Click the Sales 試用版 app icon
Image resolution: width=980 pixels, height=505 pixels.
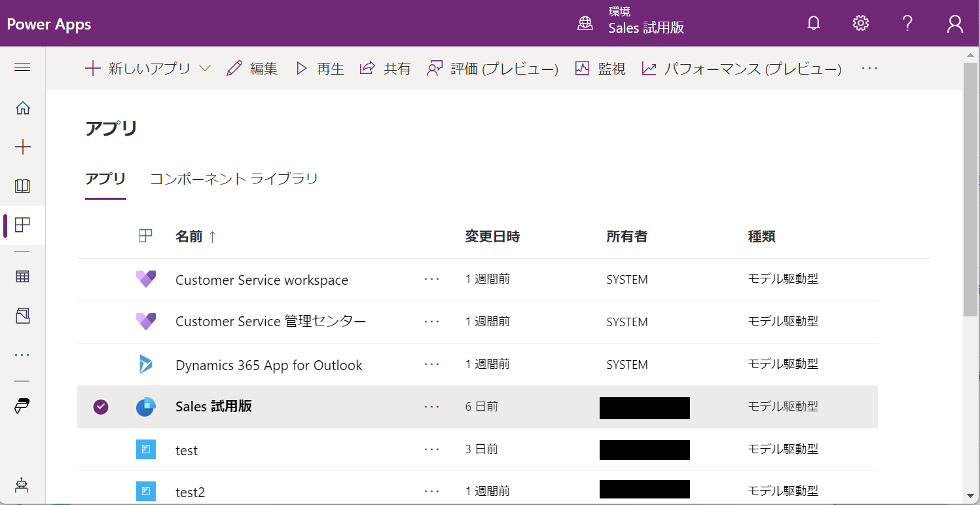(x=146, y=407)
